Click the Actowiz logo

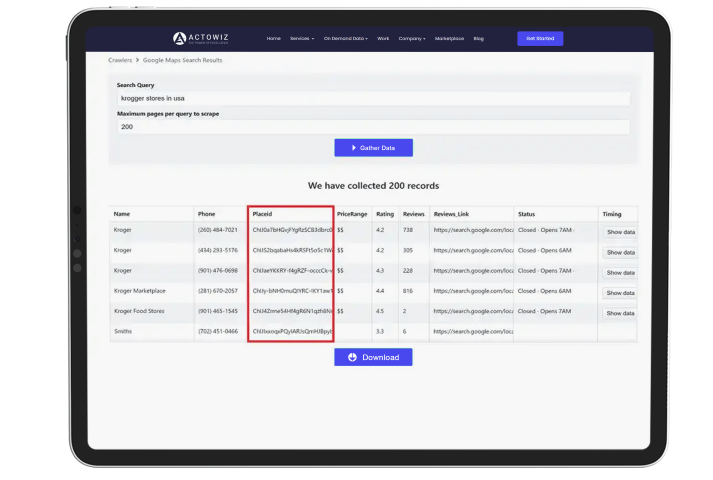point(201,39)
